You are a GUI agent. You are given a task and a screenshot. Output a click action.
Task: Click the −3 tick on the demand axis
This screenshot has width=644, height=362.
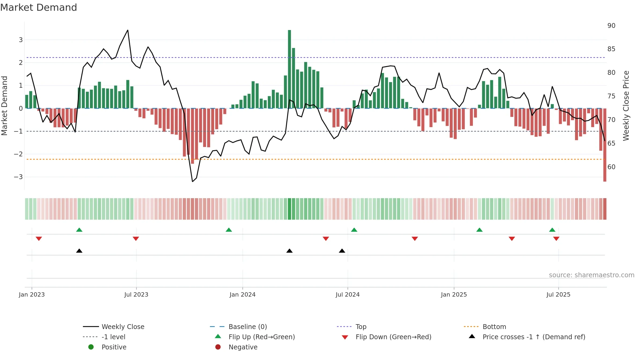point(19,177)
